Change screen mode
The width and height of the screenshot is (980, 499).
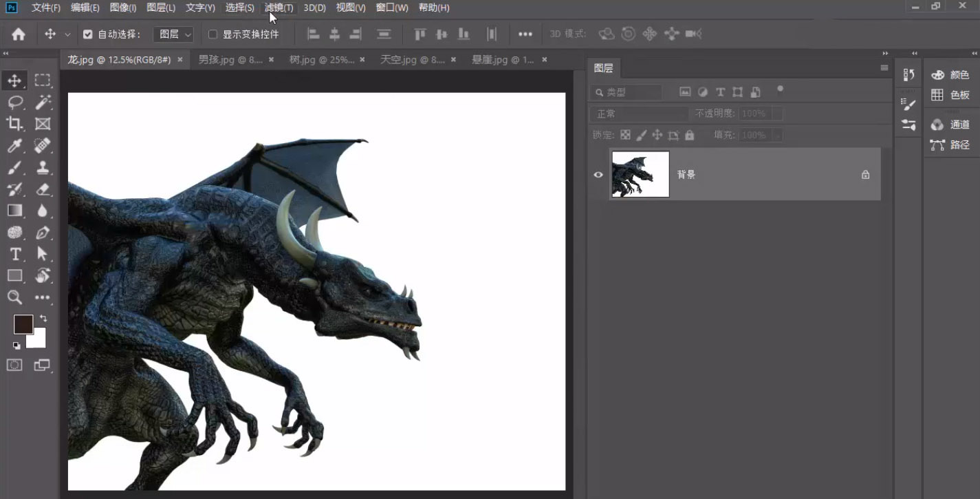click(x=43, y=365)
